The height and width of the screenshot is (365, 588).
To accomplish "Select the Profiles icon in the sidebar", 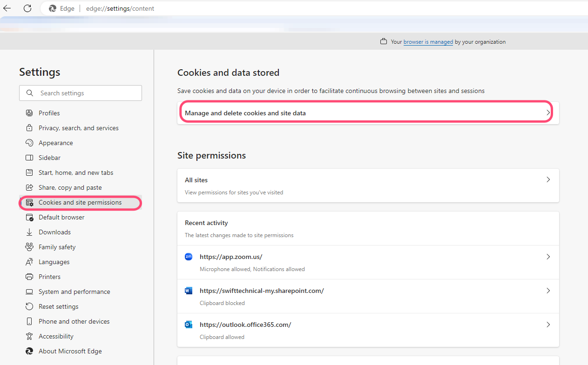I will [28, 113].
